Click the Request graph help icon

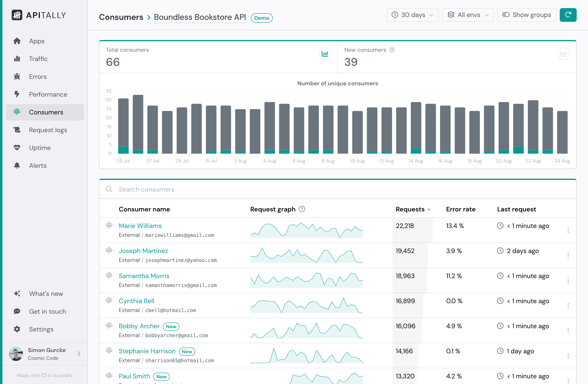(x=302, y=209)
